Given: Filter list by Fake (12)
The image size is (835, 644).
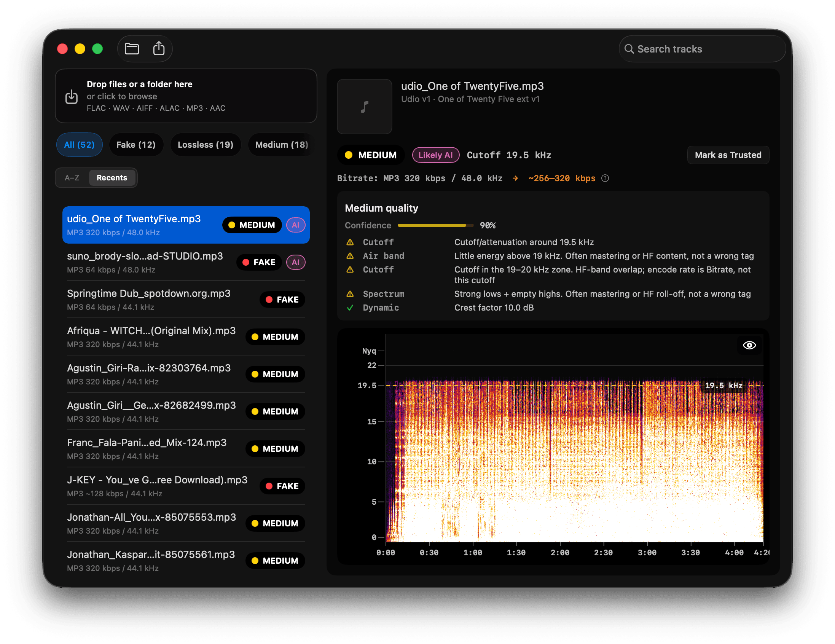Looking at the screenshot, I should pyautogui.click(x=136, y=145).
